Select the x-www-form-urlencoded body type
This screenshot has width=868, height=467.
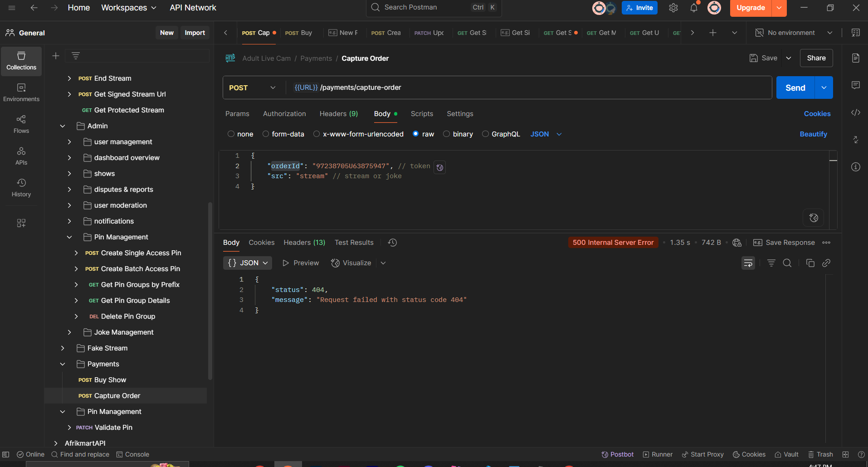coord(358,134)
